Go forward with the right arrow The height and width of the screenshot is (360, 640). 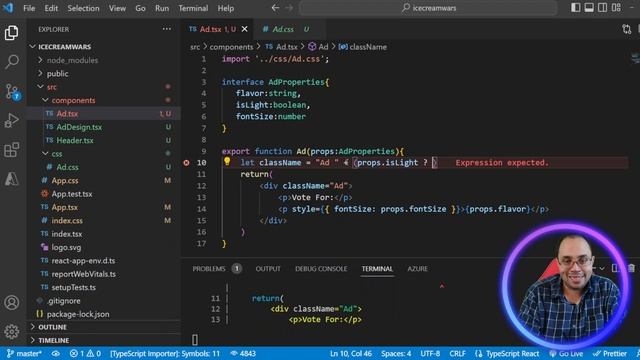coord(289,8)
